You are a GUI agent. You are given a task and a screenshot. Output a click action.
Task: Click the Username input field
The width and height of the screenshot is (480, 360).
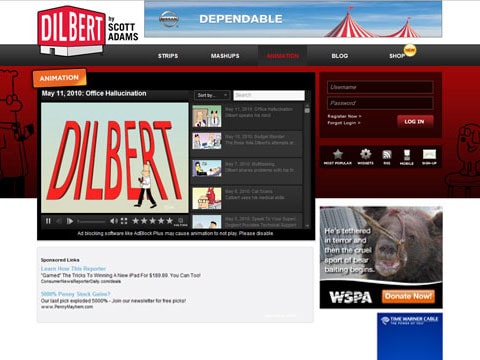(380, 87)
